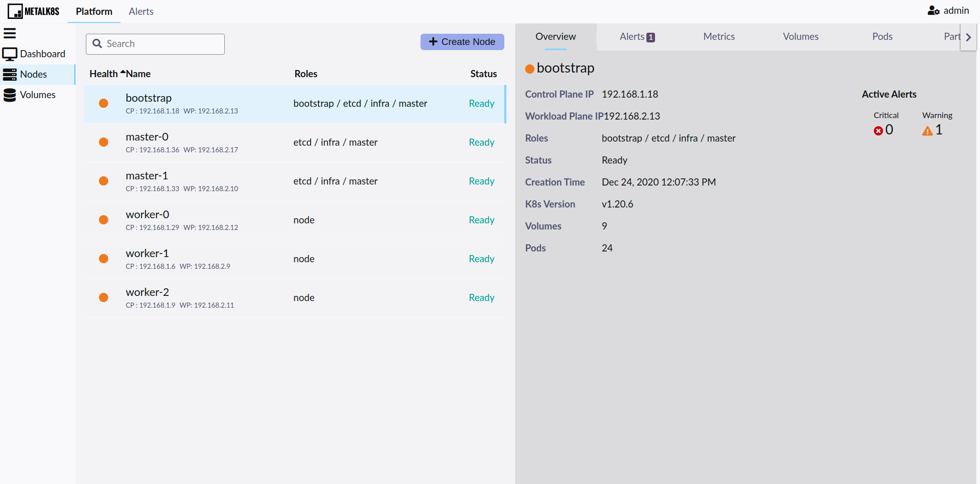980x484 pixels.
Task: Click the Status column header
Action: (x=483, y=74)
